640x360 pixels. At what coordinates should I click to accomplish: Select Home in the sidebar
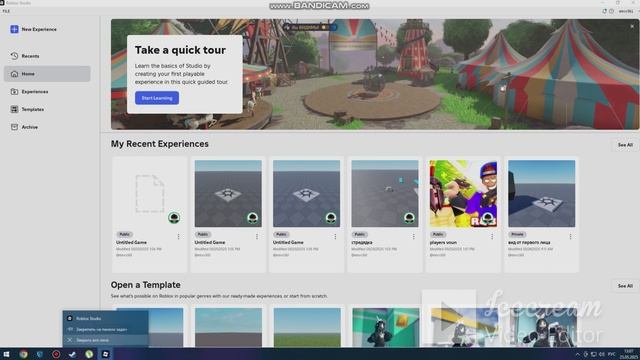point(47,74)
